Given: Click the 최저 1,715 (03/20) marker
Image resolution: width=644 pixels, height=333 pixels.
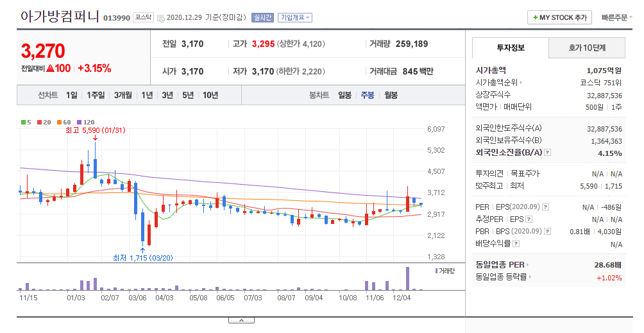Looking at the screenshot, I should [143, 258].
